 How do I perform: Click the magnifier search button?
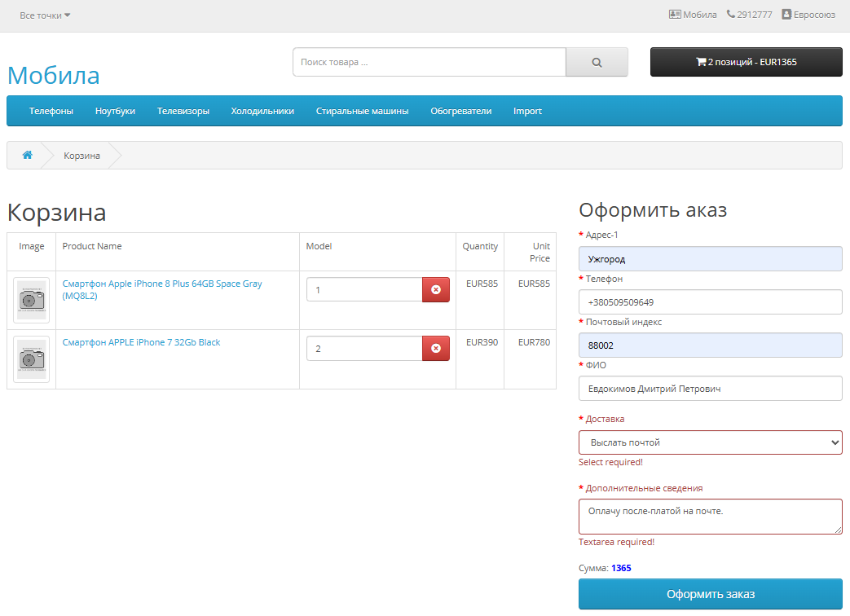tap(597, 62)
